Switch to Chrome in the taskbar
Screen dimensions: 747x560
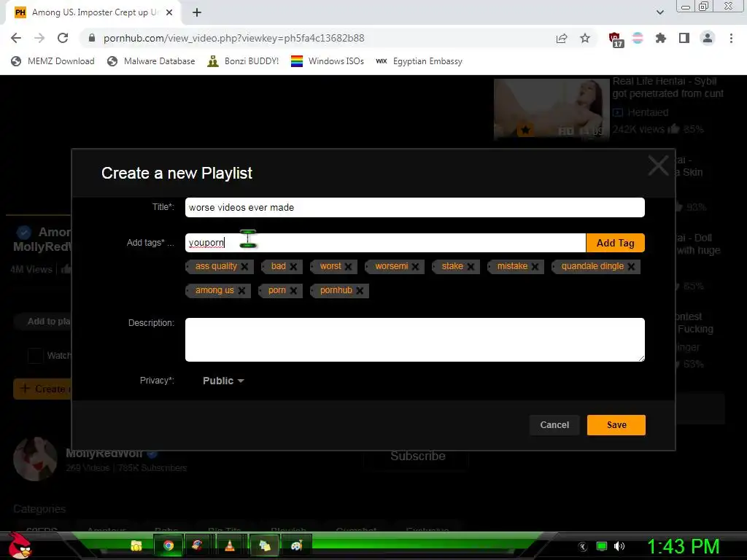(x=169, y=545)
